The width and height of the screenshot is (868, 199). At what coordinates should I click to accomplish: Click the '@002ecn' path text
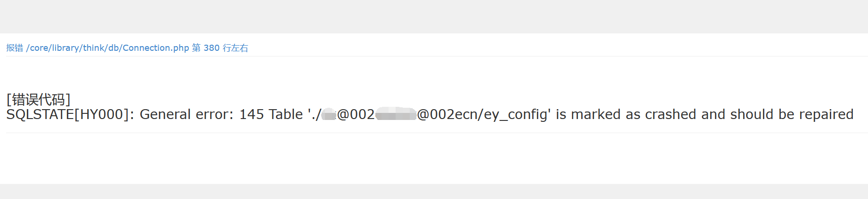point(449,114)
